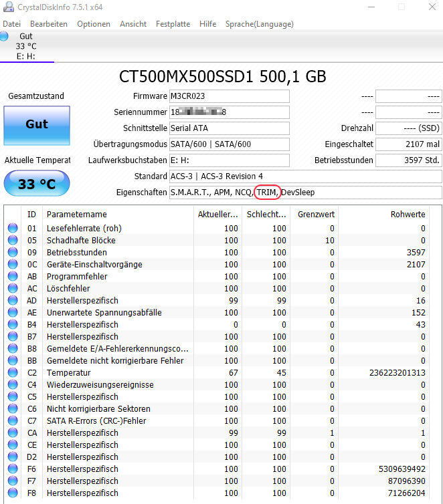Screen dimensions: 443x504
Task: Select Unerwartete Spannungsabfälle parameter name
Action: tap(104, 312)
